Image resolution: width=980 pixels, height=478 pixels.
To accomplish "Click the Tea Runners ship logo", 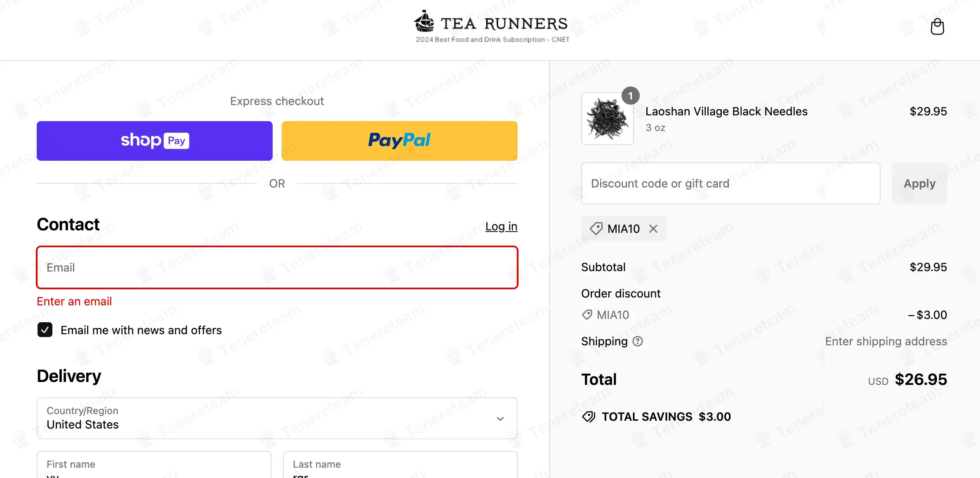I will [x=424, y=21].
